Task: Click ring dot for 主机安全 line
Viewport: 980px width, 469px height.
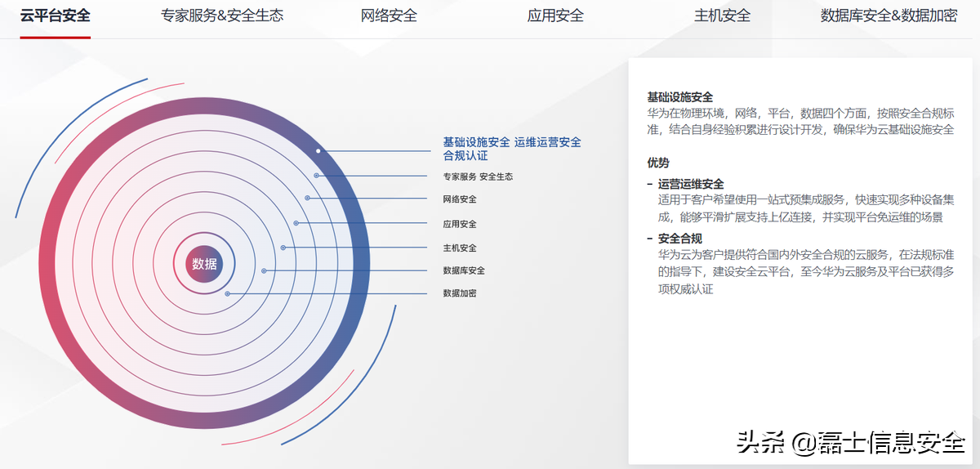Action: pos(283,247)
